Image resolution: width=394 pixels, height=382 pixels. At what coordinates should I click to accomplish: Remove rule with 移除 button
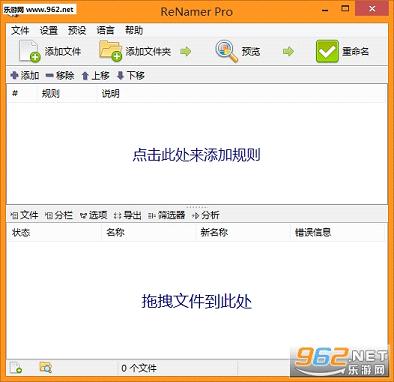click(x=60, y=76)
